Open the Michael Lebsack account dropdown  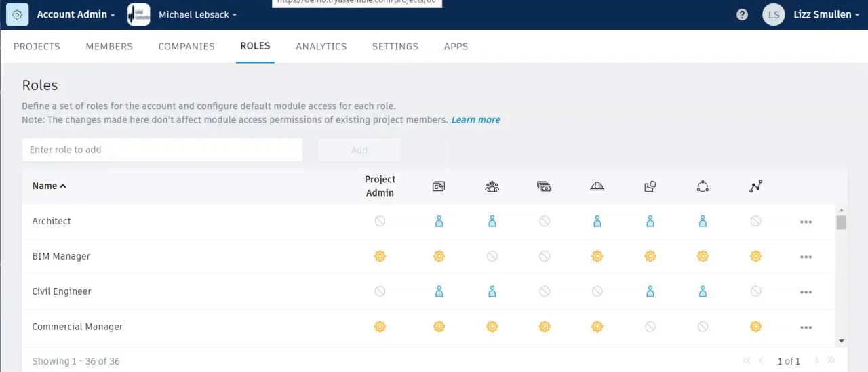[x=198, y=14]
